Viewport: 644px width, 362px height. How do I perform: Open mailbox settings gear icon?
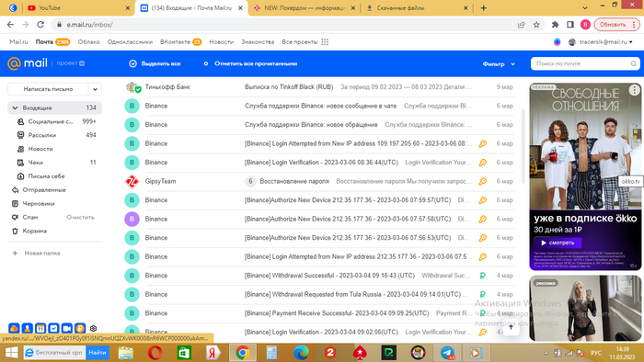point(93,328)
